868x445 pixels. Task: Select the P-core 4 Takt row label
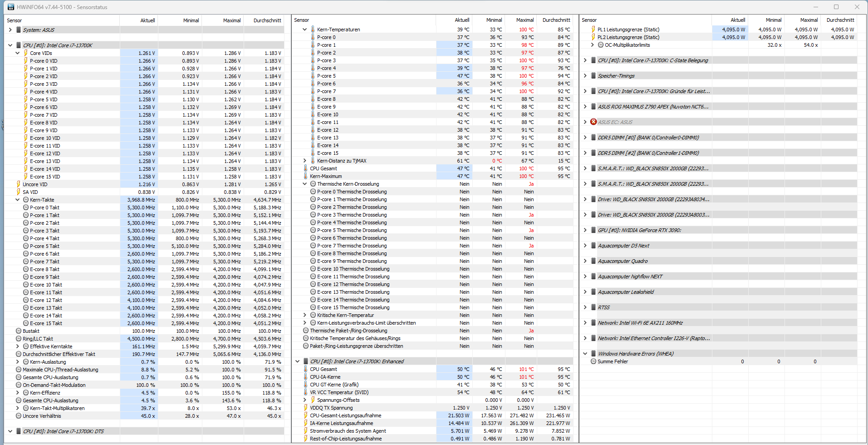(x=44, y=238)
